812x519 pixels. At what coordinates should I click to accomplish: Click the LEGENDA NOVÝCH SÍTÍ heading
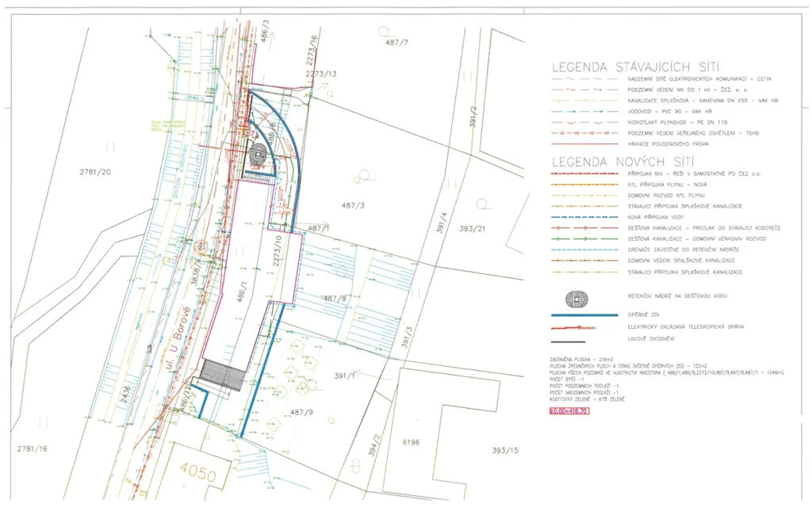coord(623,162)
